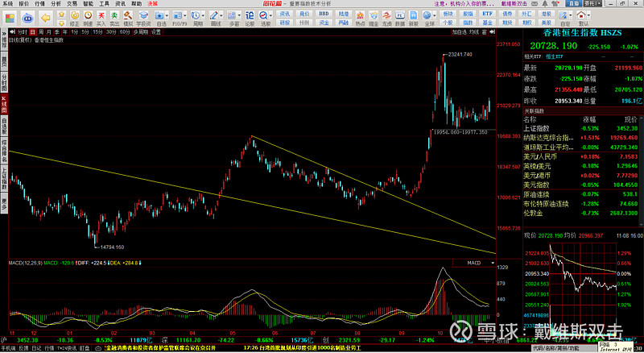Click the ETF toolbar button
Image resolution: width=644 pixels, height=353 pixels.
488,14
